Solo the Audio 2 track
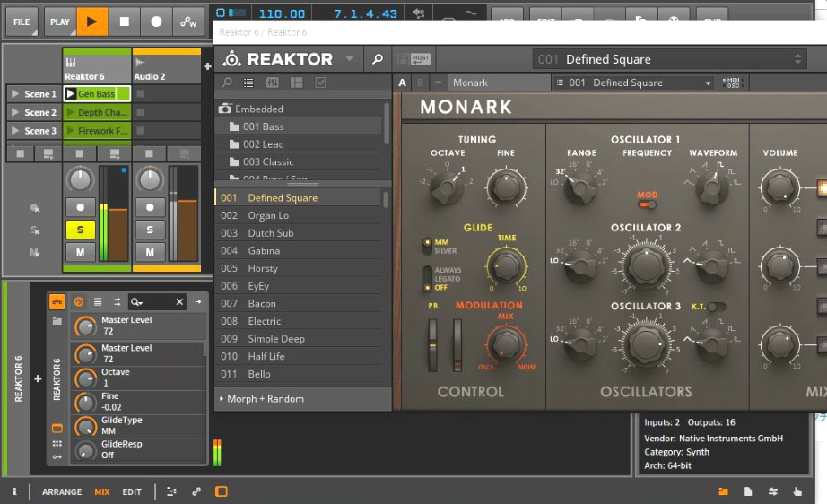Viewport: 827px width, 504px height. pyautogui.click(x=150, y=230)
